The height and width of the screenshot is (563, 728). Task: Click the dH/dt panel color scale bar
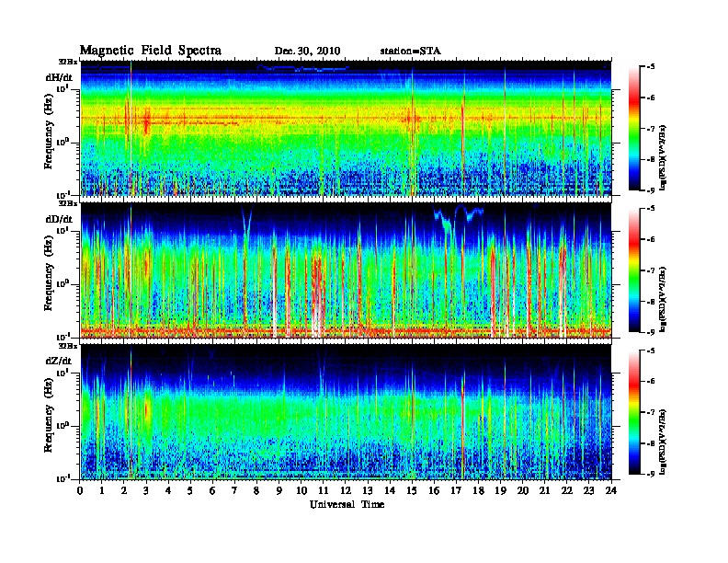tap(634, 128)
